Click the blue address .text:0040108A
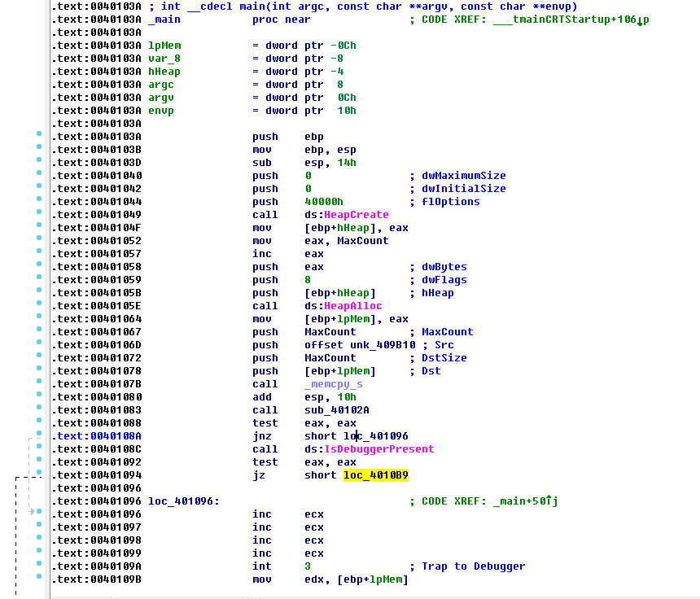This screenshot has width=700, height=599. point(96,436)
